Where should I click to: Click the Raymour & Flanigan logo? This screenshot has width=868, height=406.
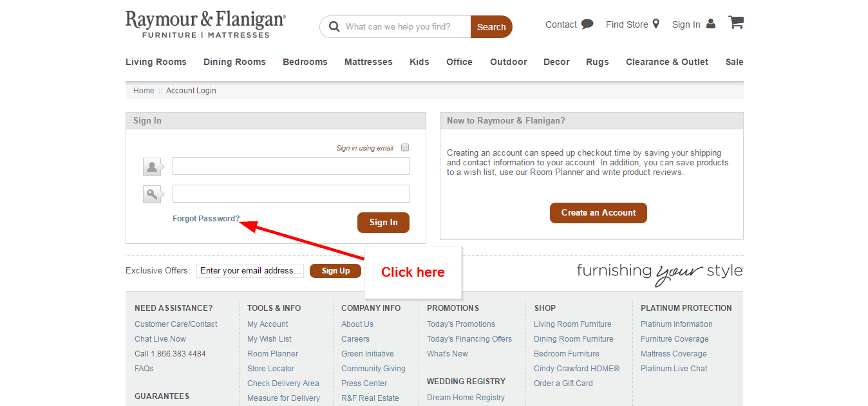(x=205, y=24)
